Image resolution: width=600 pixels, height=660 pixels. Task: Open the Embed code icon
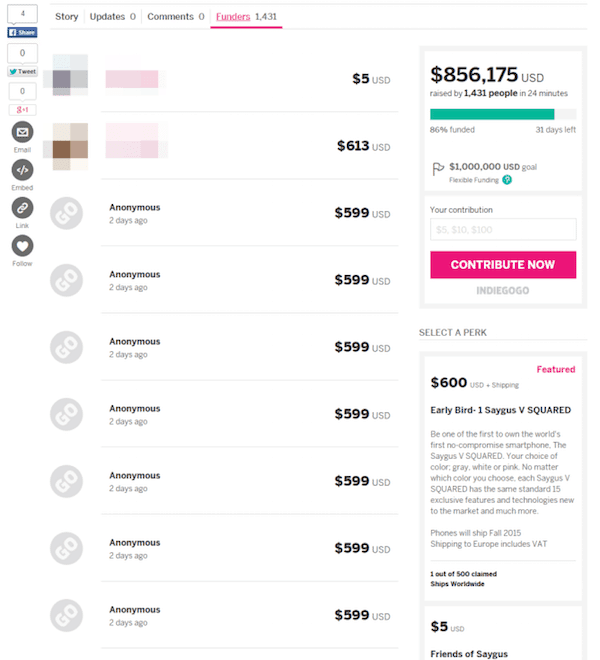tap(22, 170)
